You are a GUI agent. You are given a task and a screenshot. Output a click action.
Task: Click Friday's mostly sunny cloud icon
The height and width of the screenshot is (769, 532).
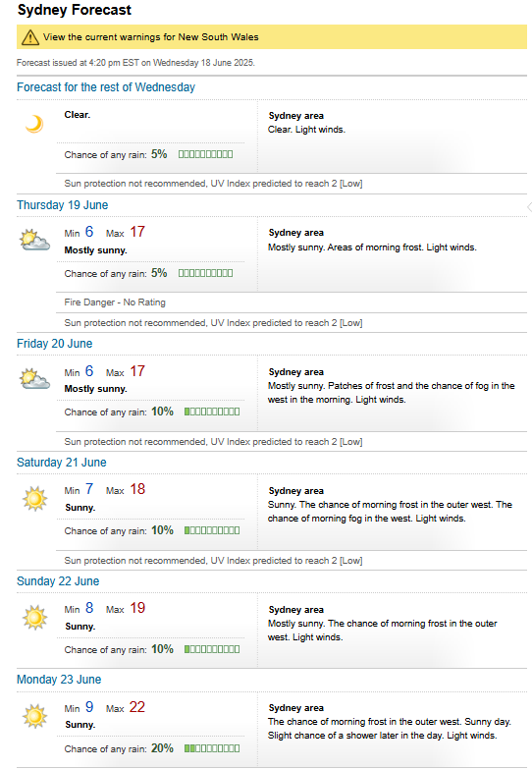34,379
